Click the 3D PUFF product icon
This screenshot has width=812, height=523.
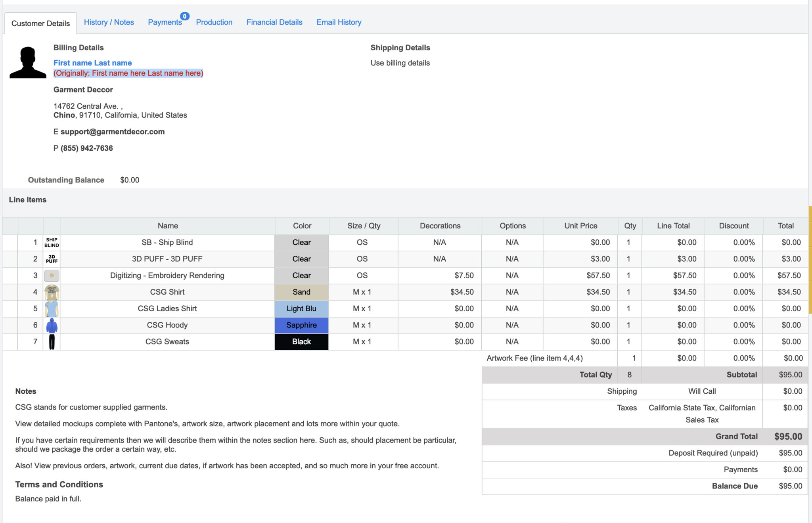[x=52, y=259]
